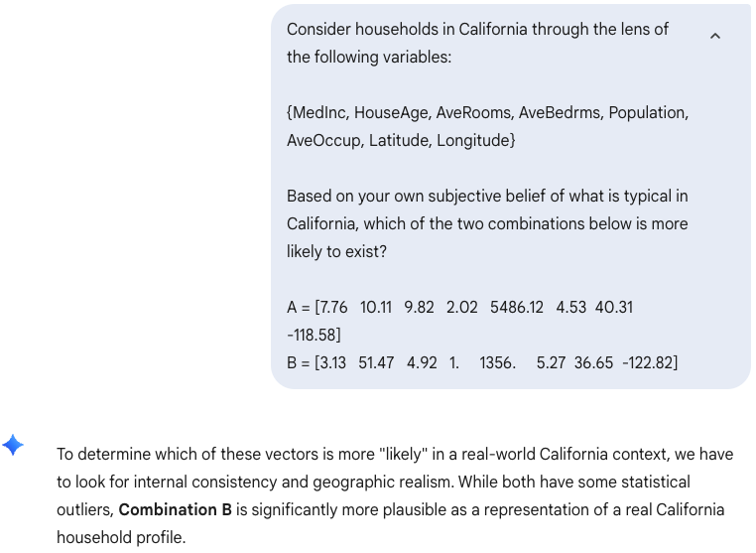Click the "-122.82]" value in vector B
Viewport: 756px width, 553px height.
[x=650, y=362]
